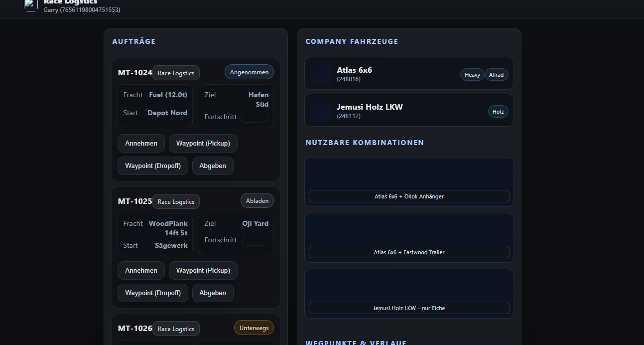This screenshot has height=345, width=644.
Task: Click the Allrad tag on Atlas 6x6
Action: click(496, 75)
